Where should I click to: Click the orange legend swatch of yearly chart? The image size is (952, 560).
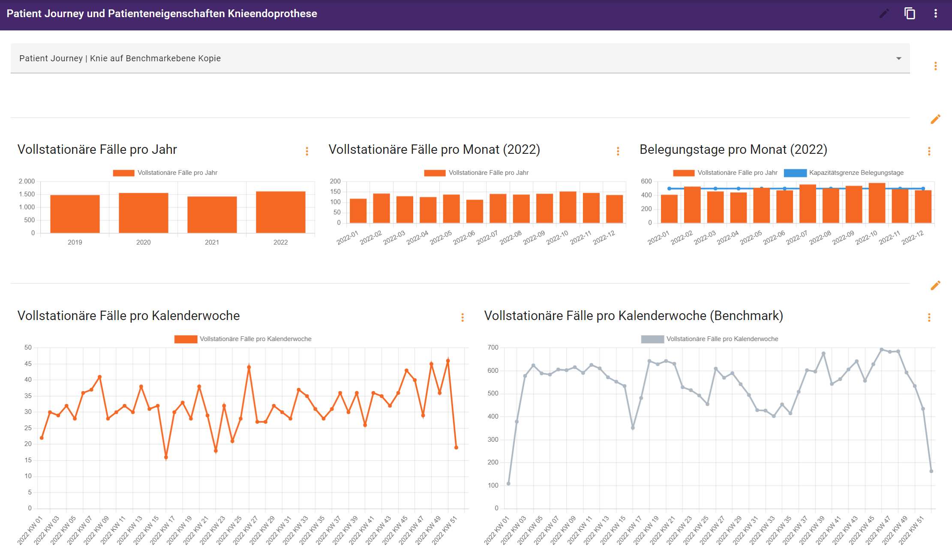123,173
